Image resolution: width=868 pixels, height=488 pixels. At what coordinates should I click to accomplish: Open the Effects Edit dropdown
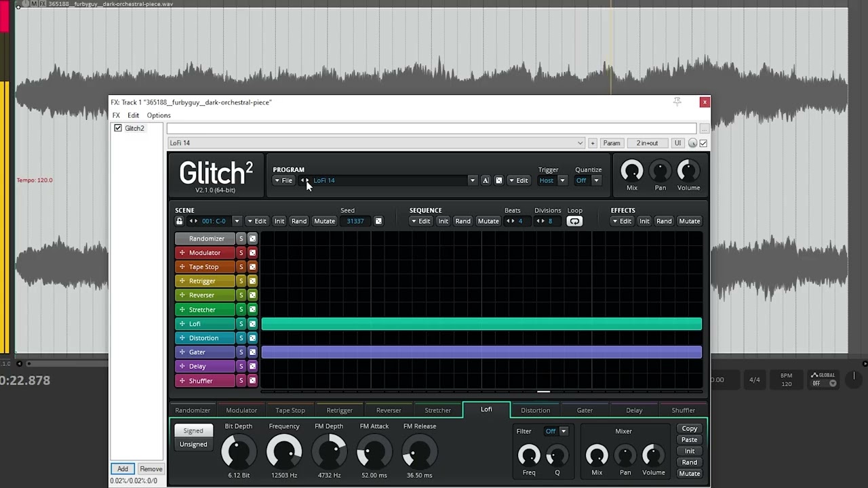pyautogui.click(x=622, y=221)
